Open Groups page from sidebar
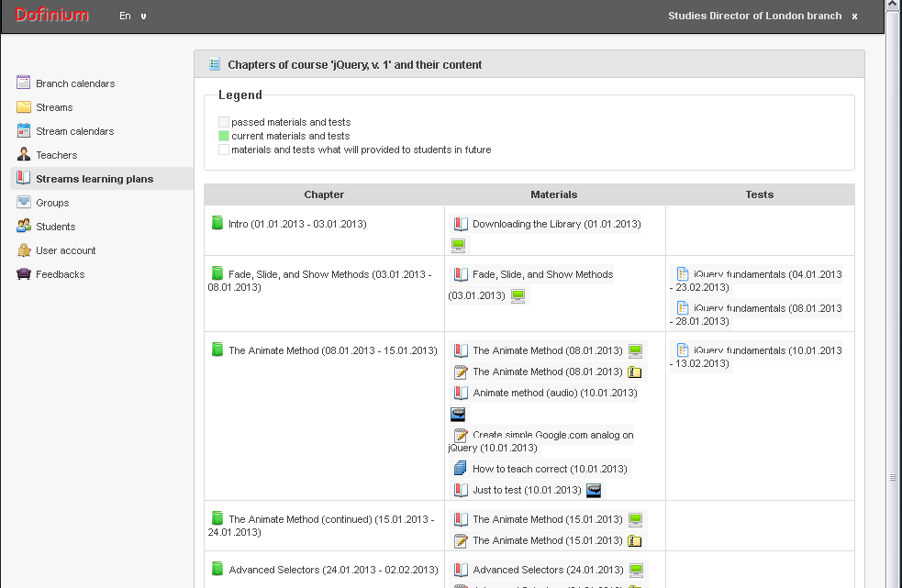 click(52, 203)
